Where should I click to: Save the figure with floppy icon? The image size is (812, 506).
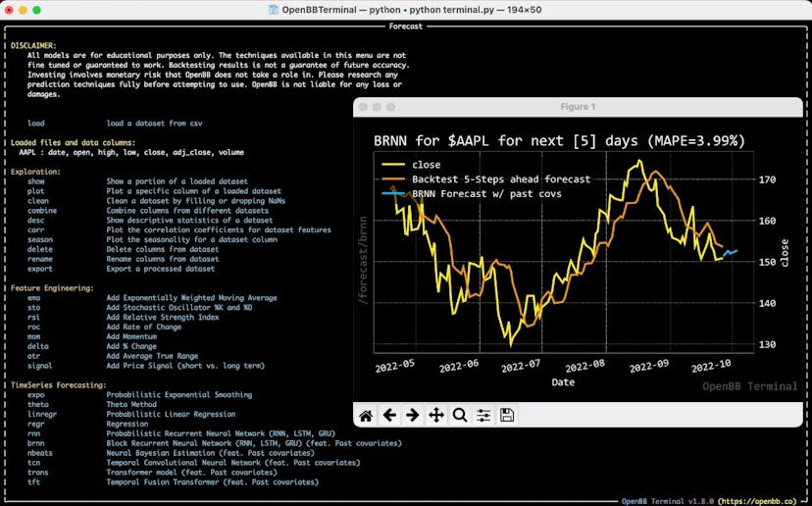point(507,415)
